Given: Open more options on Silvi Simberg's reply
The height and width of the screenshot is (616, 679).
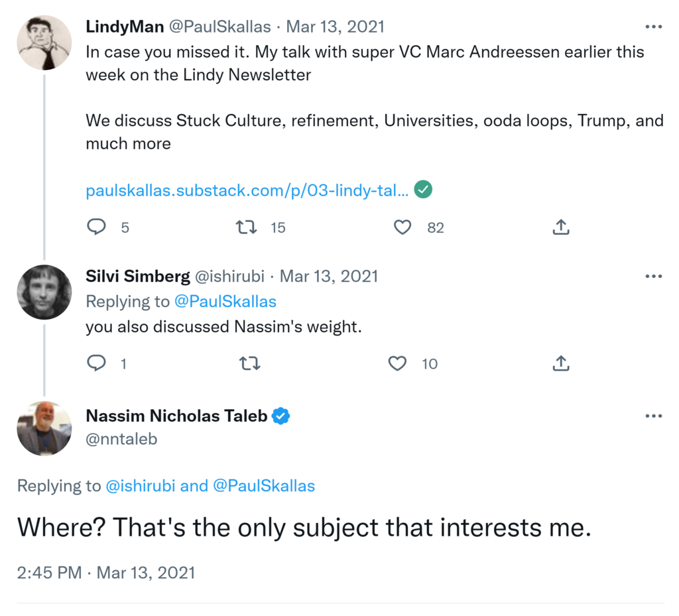Looking at the screenshot, I should [653, 277].
